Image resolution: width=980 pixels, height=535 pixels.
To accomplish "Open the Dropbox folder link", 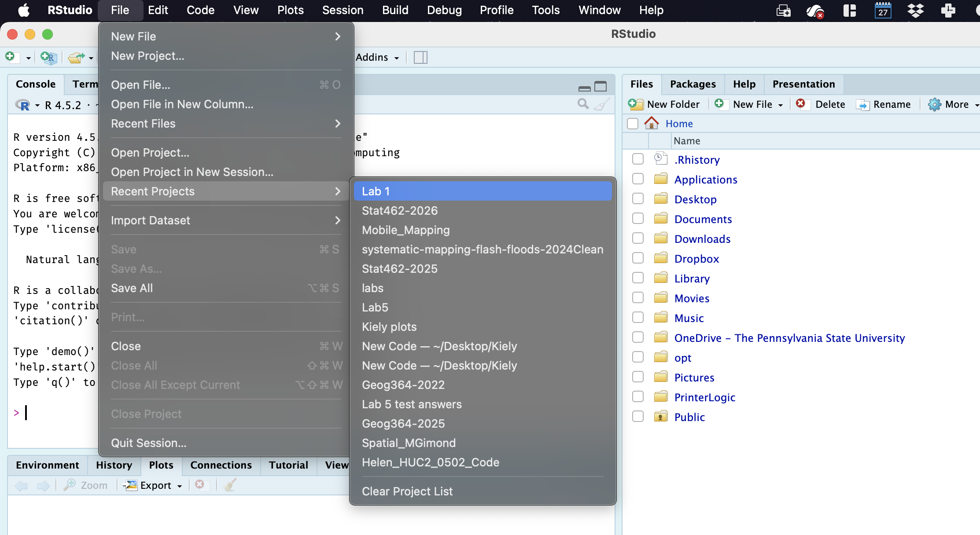I will (696, 259).
